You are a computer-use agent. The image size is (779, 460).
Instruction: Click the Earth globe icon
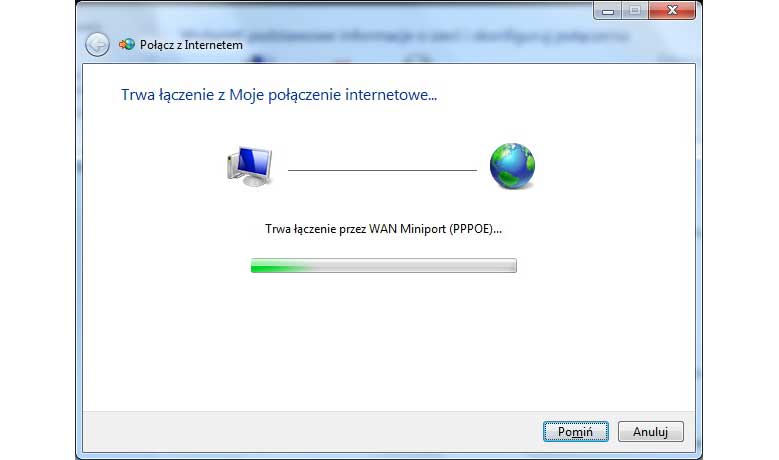click(512, 166)
